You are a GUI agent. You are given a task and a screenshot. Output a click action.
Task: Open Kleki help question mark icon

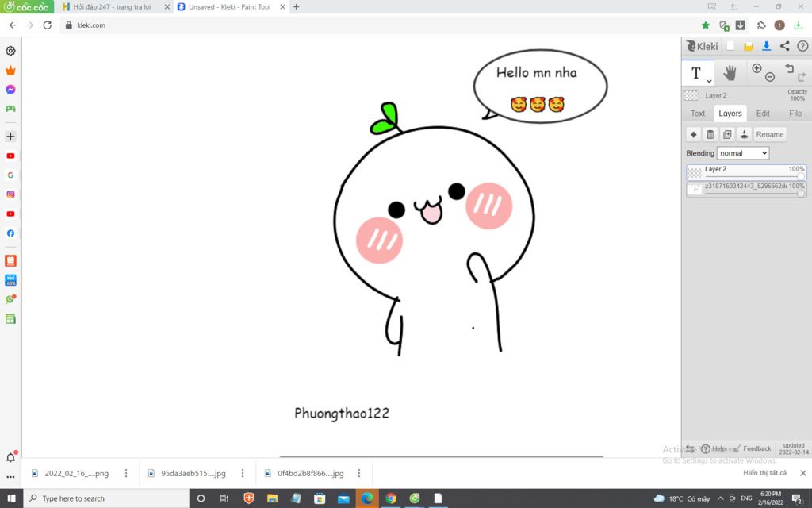(802, 46)
